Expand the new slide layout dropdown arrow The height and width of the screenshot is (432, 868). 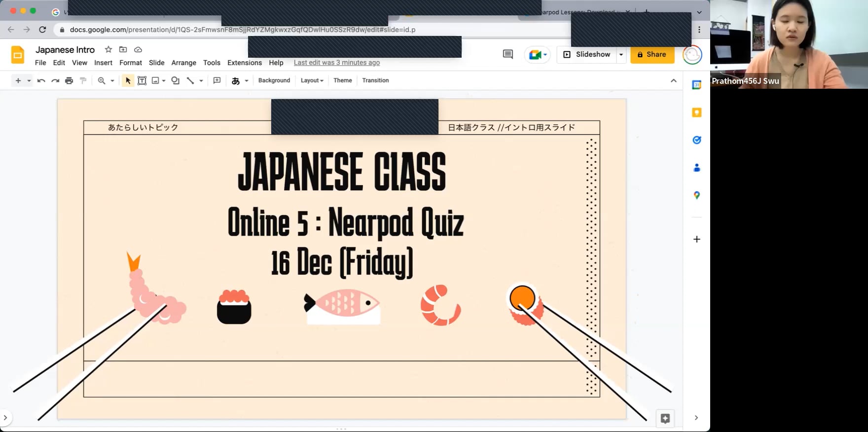click(29, 80)
